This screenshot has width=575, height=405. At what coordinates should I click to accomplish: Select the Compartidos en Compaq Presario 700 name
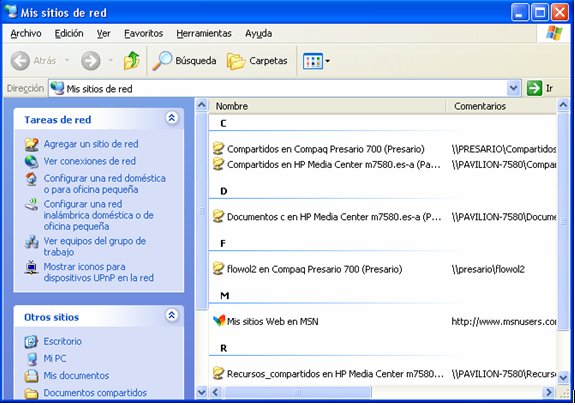(x=326, y=149)
